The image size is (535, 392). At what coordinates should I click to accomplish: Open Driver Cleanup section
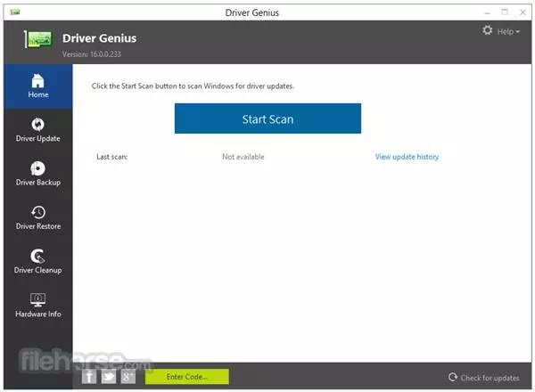click(37, 262)
